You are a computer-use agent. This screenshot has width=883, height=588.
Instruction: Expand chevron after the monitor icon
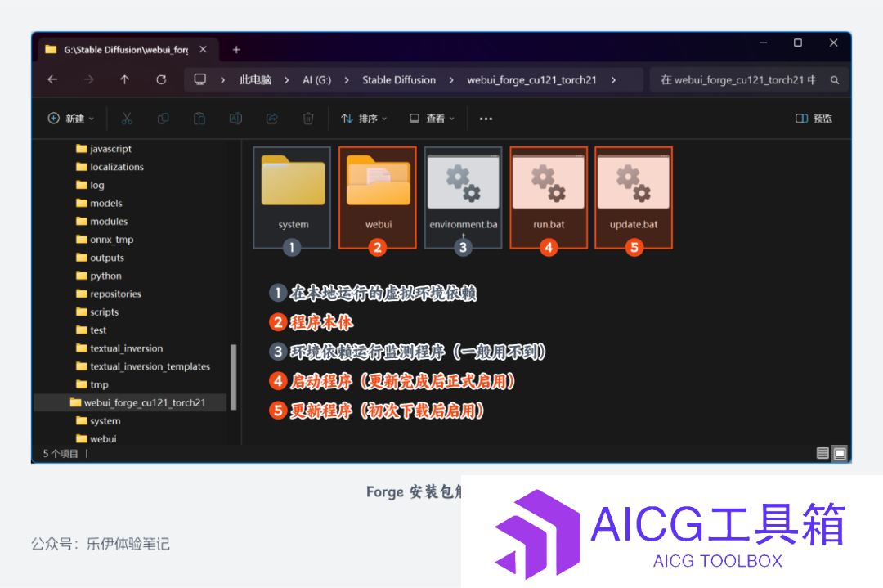pyautogui.click(x=223, y=80)
